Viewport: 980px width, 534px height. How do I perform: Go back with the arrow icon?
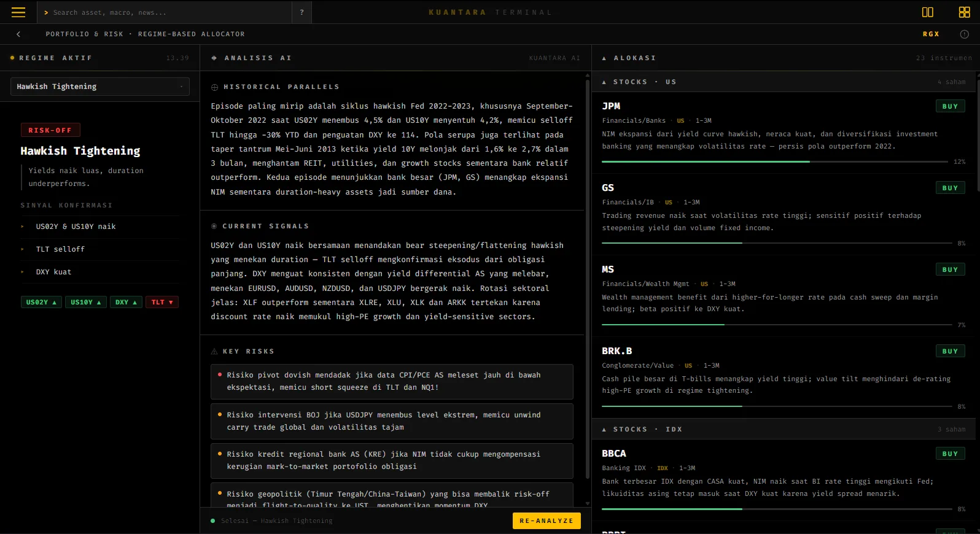18,34
